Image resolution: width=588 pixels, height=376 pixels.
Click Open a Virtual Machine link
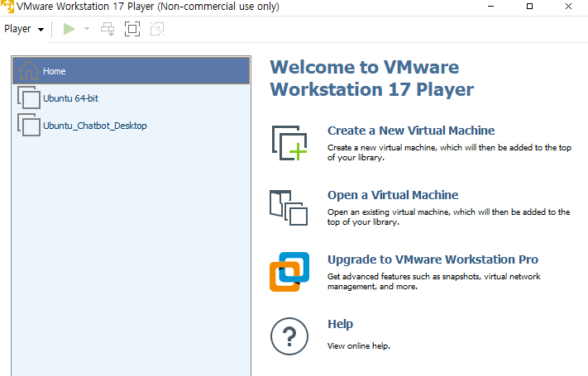(x=393, y=195)
